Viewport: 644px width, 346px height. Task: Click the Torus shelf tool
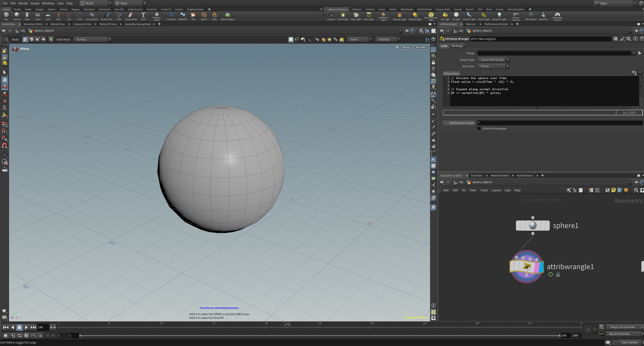[38, 16]
